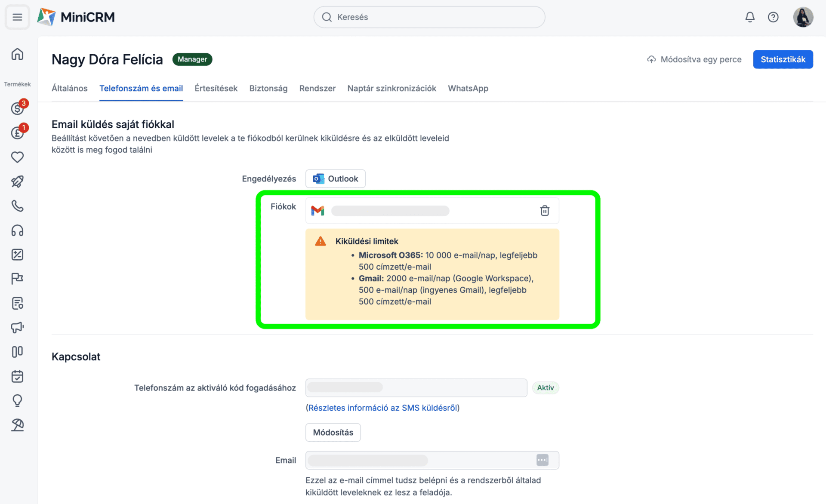Open the megaphone campaign module
The height and width of the screenshot is (504, 826).
17,328
